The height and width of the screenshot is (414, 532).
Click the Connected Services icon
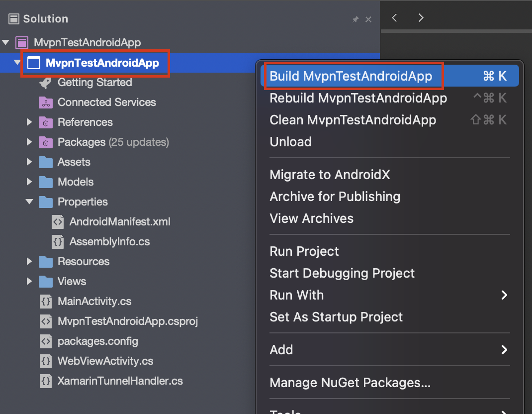45,102
